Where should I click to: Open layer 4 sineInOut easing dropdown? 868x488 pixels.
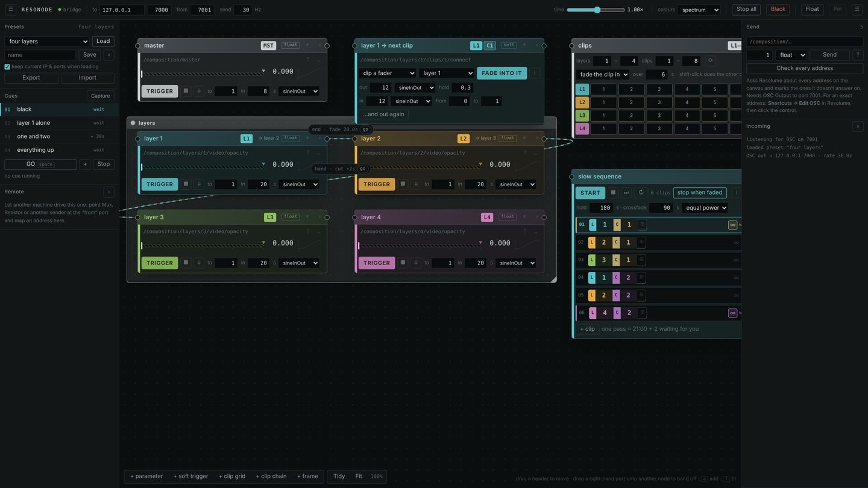[x=515, y=263]
